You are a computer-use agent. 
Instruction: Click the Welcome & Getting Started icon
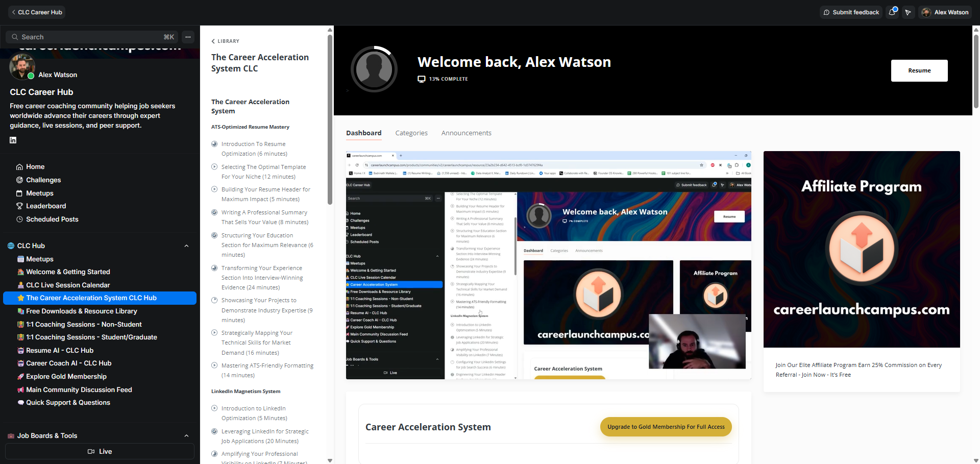click(21, 272)
